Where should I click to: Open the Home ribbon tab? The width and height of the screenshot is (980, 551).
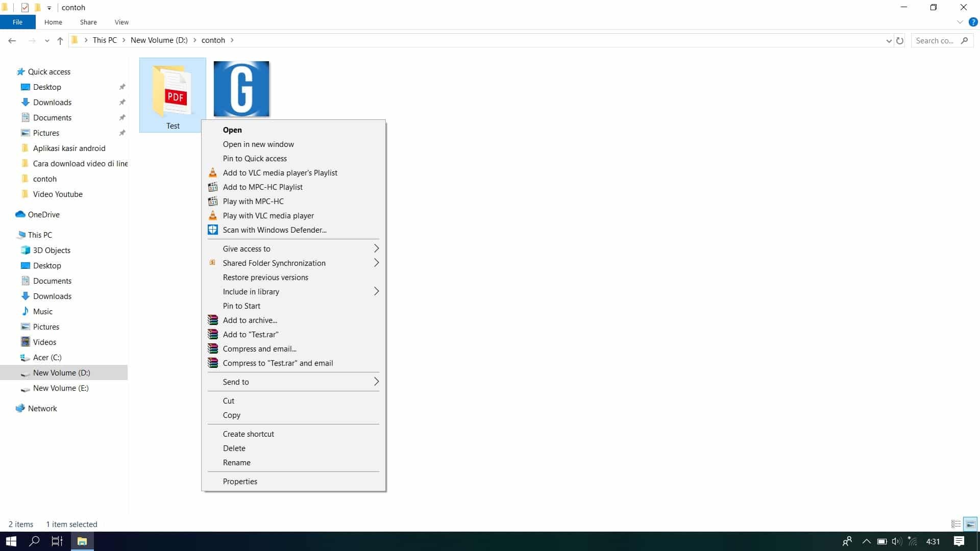tap(53, 22)
